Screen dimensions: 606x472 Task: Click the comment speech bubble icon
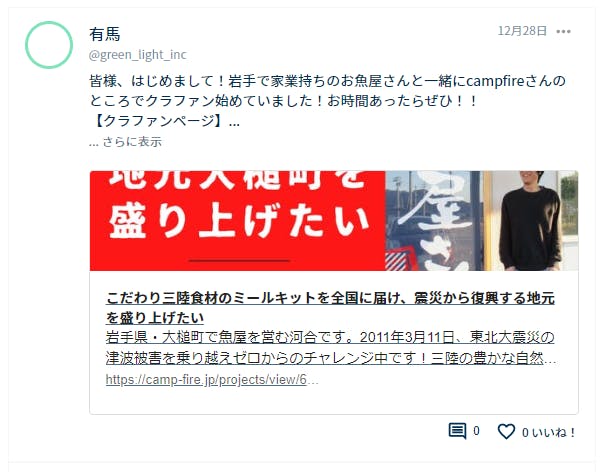pyautogui.click(x=457, y=431)
